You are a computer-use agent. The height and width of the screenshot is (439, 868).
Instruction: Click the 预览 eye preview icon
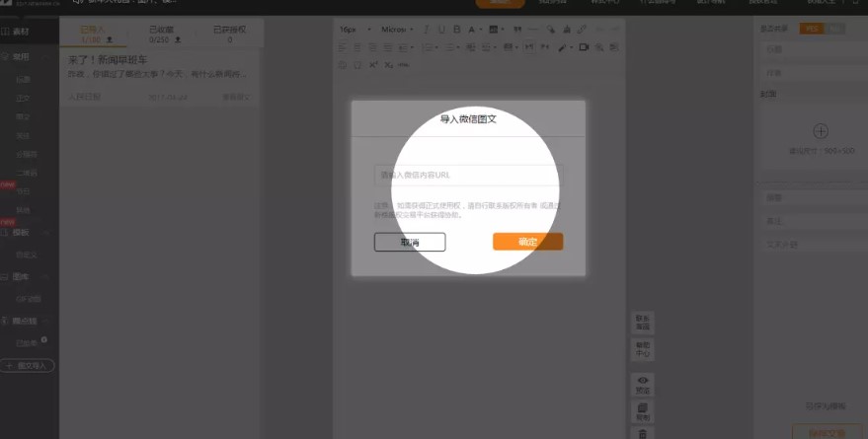tap(643, 383)
